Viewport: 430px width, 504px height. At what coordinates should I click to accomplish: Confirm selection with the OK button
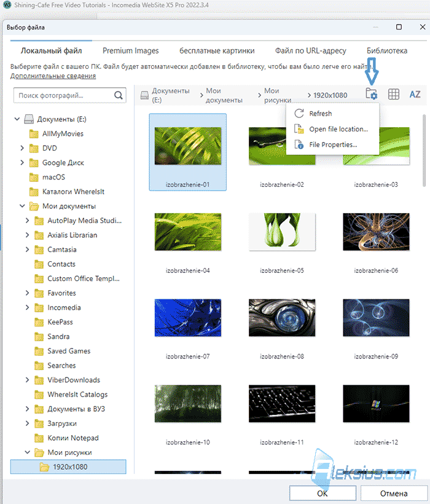pos(322,494)
